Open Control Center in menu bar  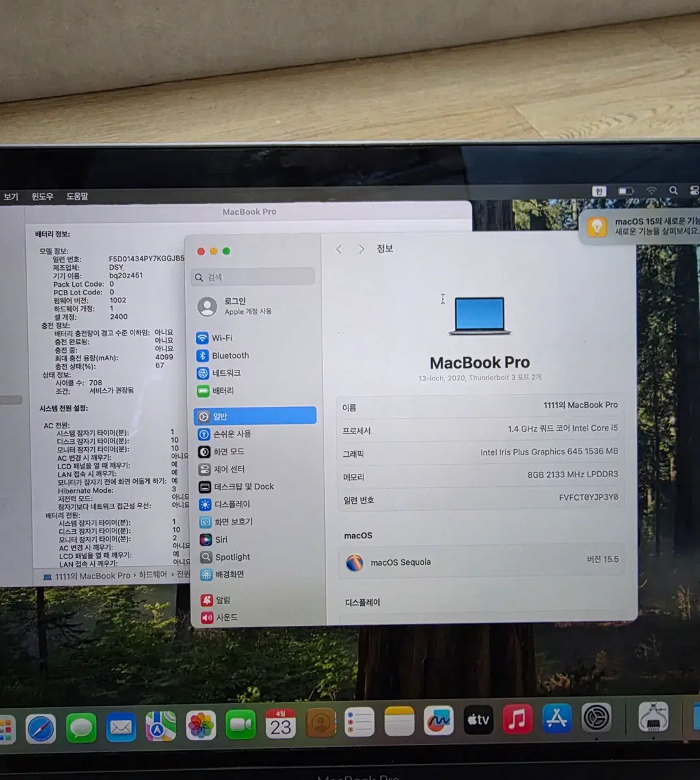694,190
